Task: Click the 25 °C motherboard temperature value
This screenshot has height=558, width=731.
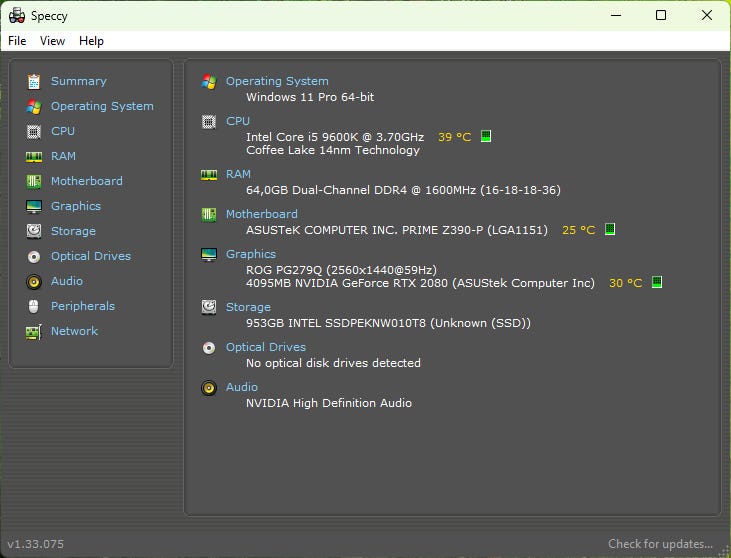Action: (579, 230)
